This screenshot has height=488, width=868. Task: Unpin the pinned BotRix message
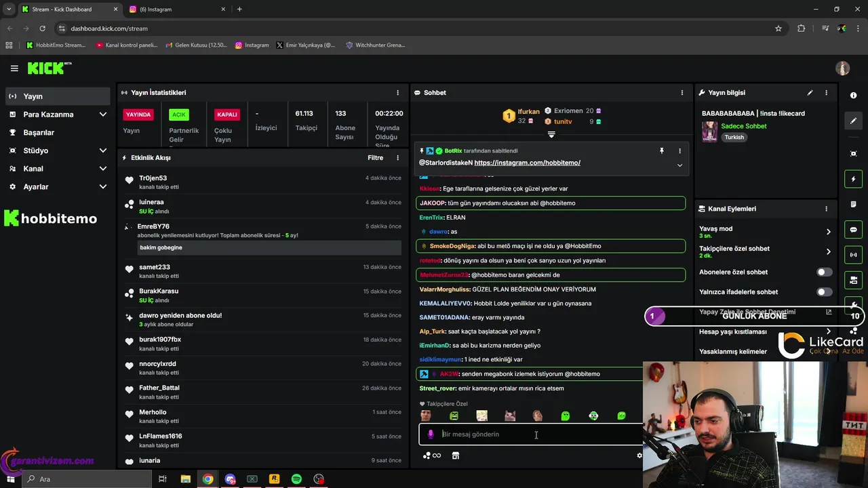[662, 151]
